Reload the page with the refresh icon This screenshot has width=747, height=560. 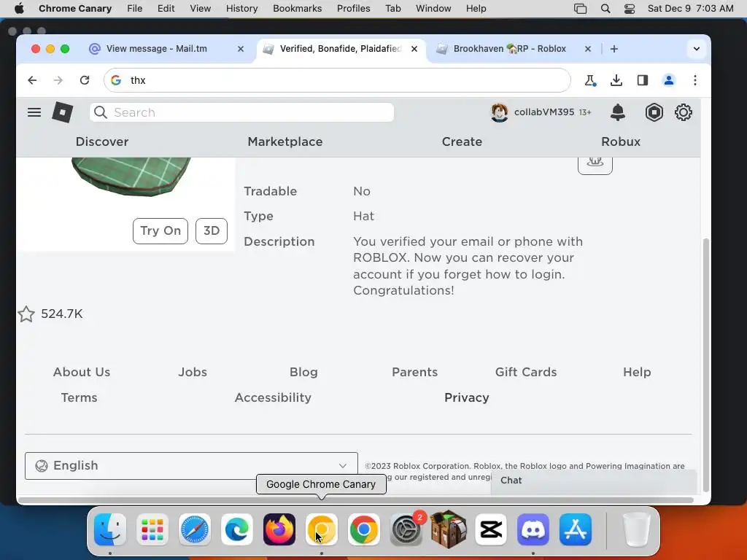pos(85,80)
